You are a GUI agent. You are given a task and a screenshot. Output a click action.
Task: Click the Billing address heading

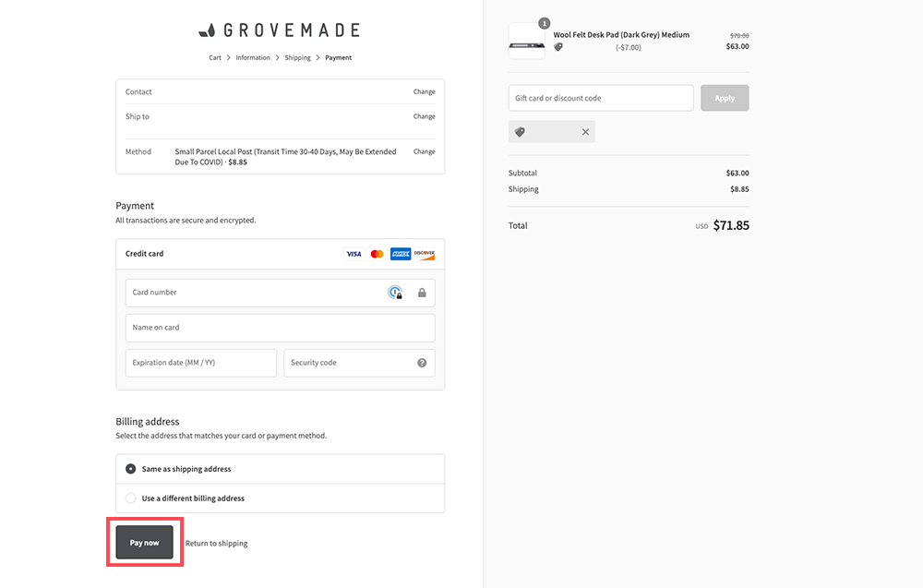point(147,422)
